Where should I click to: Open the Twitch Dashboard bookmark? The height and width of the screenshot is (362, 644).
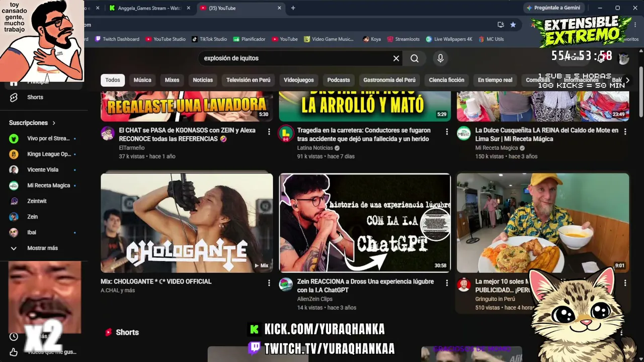[117, 39]
